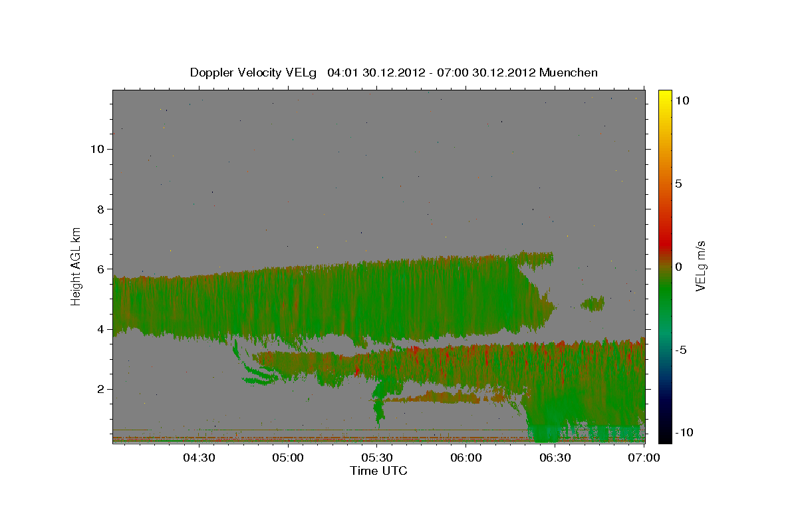Click the 06:30 time tick label

click(x=555, y=458)
